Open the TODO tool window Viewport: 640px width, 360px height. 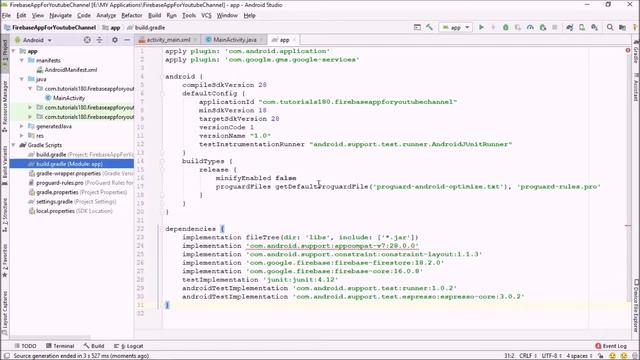(x=25, y=346)
